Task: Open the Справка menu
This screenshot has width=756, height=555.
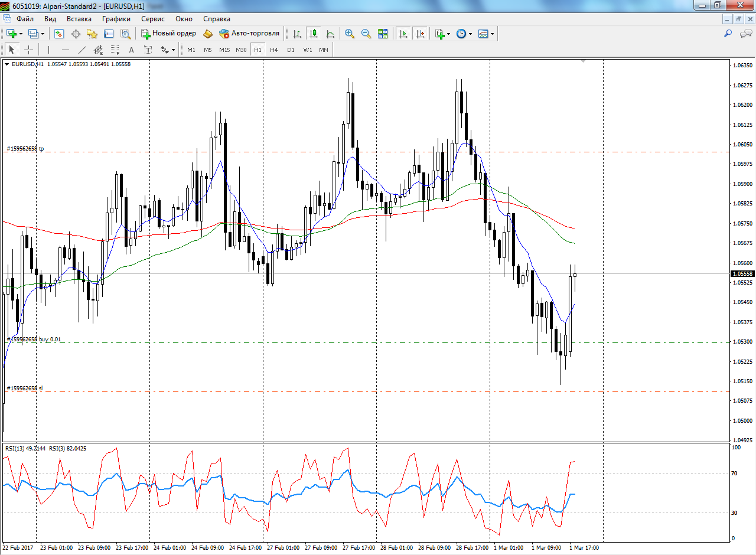Action: tap(217, 18)
